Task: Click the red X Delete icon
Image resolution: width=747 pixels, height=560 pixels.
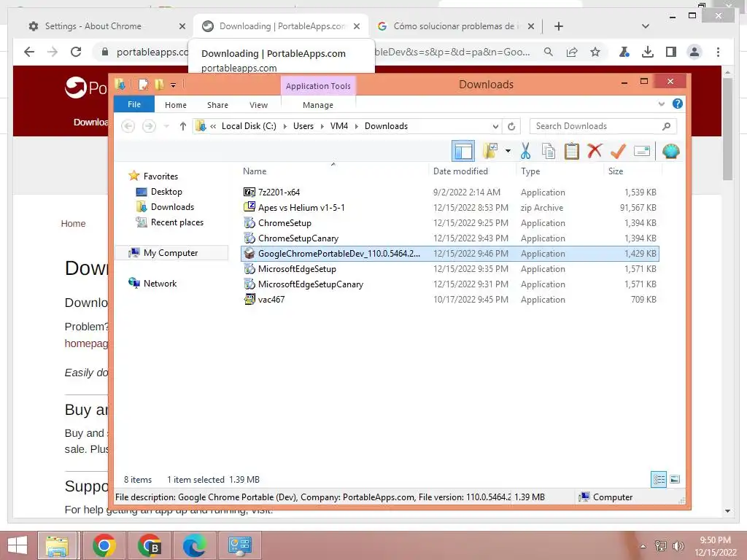Action: [x=595, y=152]
